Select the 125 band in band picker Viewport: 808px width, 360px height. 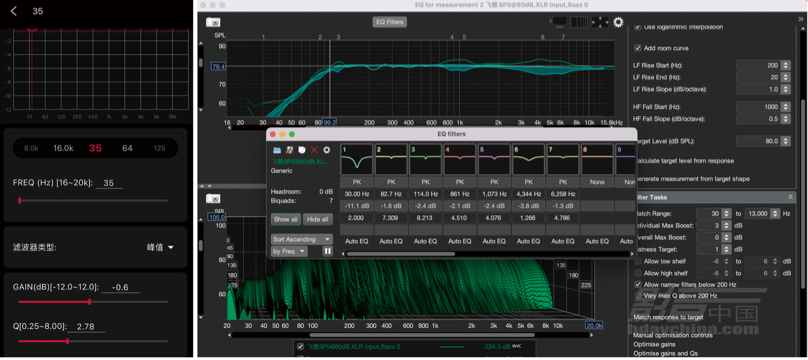(x=160, y=148)
